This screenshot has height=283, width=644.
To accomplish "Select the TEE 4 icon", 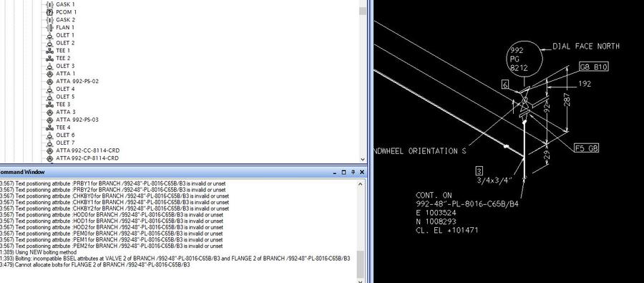I will (x=49, y=128).
